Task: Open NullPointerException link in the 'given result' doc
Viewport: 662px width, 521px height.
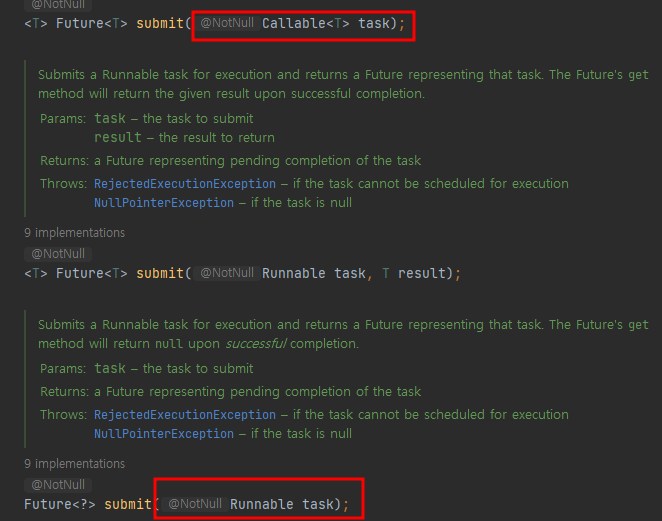Action: 164,203
